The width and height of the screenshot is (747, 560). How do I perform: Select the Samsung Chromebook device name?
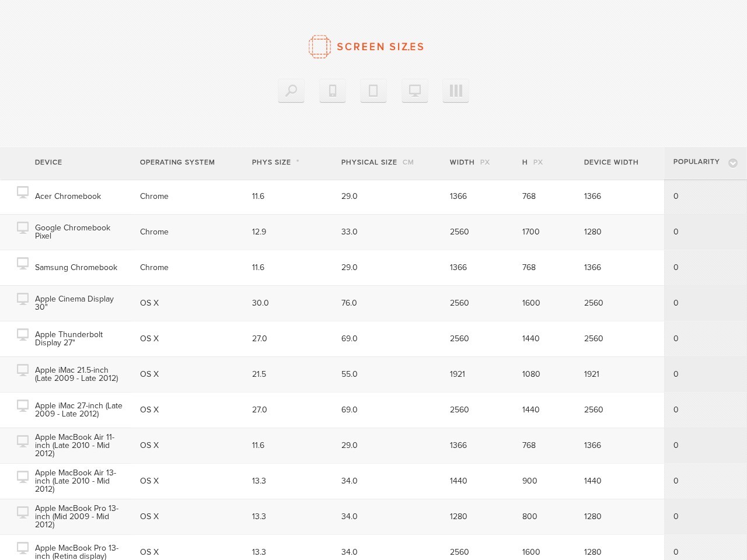(76, 267)
